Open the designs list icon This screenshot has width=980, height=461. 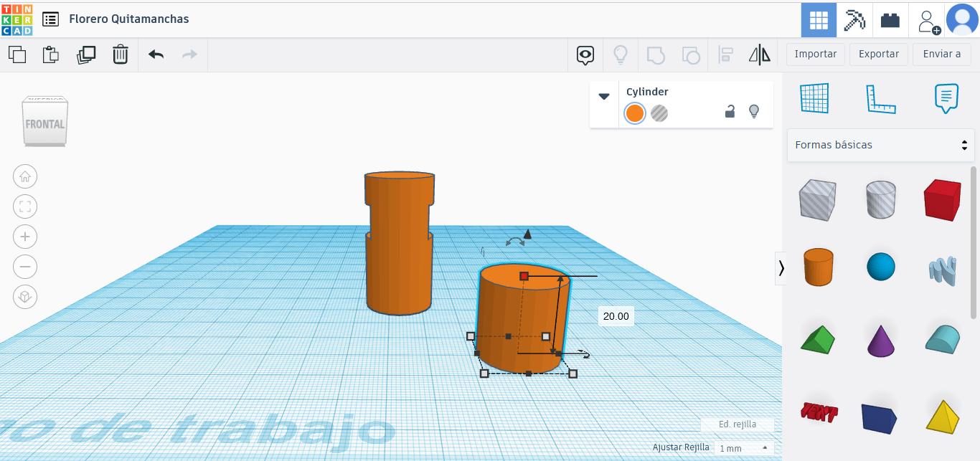click(50, 19)
